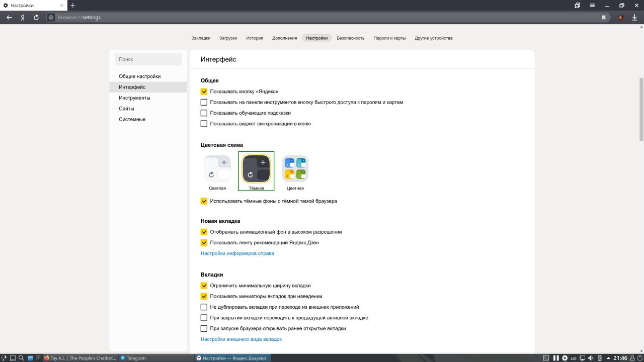Click the 21:46 clock
This screenshot has height=362, width=644.
[620, 358]
